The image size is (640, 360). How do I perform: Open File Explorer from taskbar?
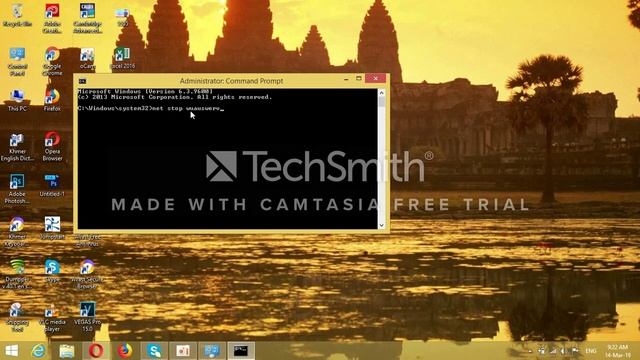[67, 351]
